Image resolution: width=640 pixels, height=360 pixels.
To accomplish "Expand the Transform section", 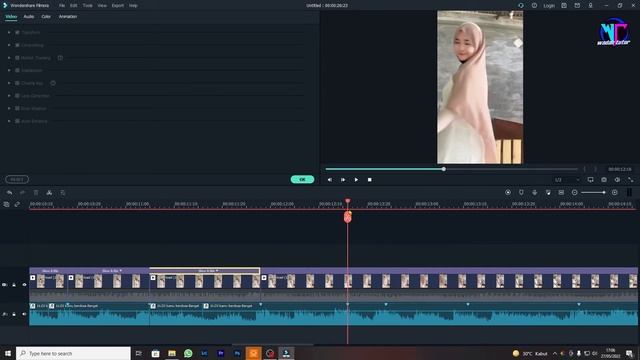I will click(9, 32).
